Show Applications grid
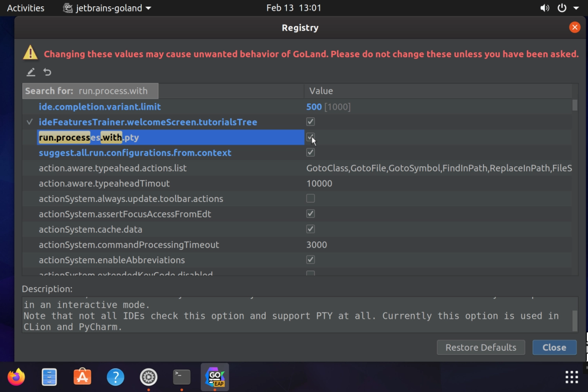 [x=572, y=377]
